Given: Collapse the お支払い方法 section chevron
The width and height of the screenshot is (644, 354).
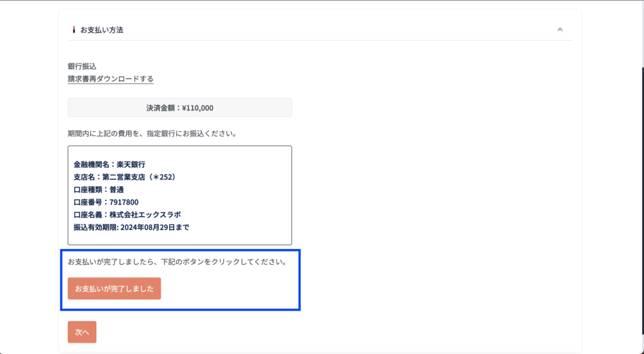Looking at the screenshot, I should [560, 30].
